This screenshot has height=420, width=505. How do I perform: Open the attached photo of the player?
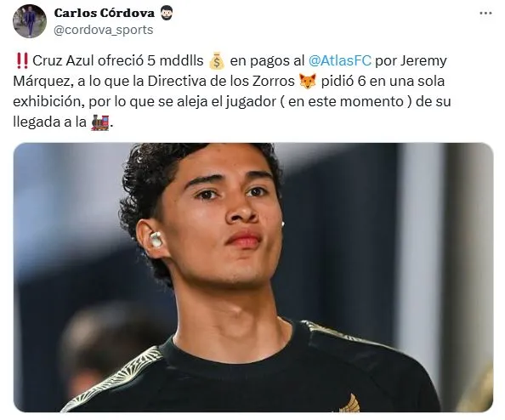click(253, 277)
